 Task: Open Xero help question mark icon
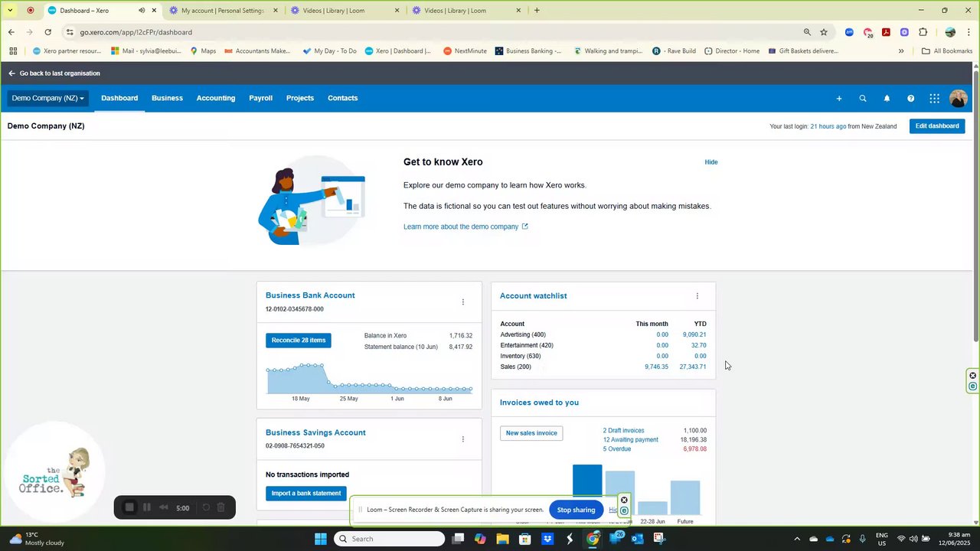click(x=910, y=98)
